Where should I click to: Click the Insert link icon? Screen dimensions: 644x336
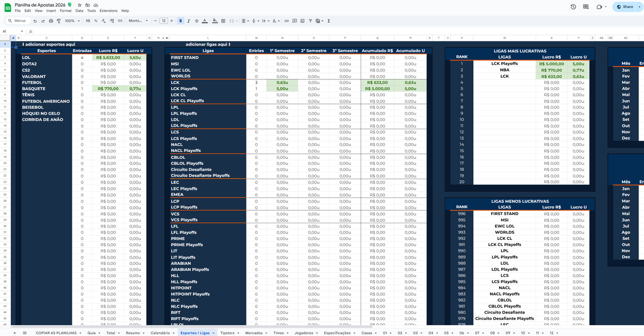287,21
